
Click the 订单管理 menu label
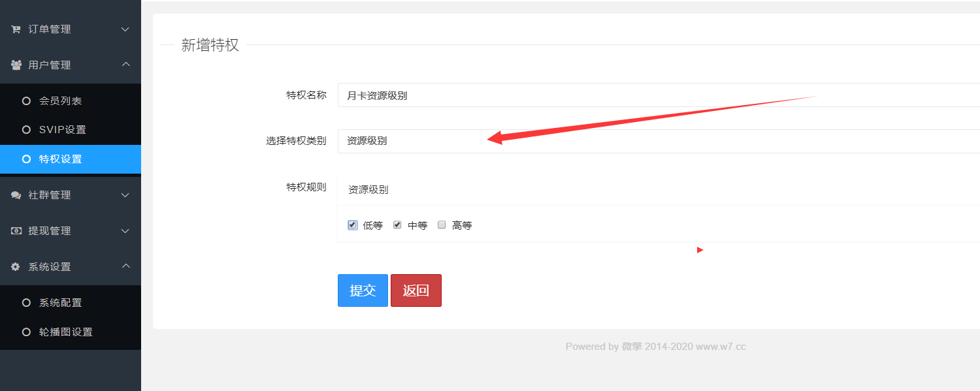50,29
